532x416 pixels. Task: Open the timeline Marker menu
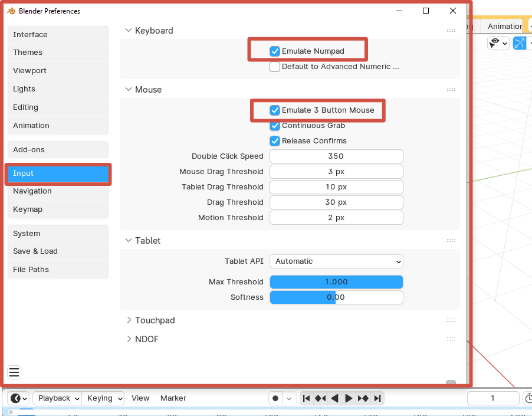pyautogui.click(x=173, y=398)
